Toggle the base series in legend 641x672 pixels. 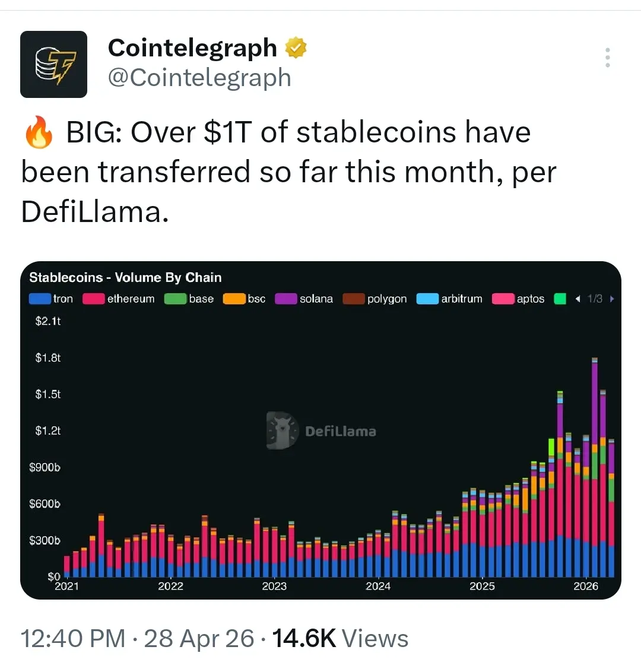pyautogui.click(x=189, y=299)
